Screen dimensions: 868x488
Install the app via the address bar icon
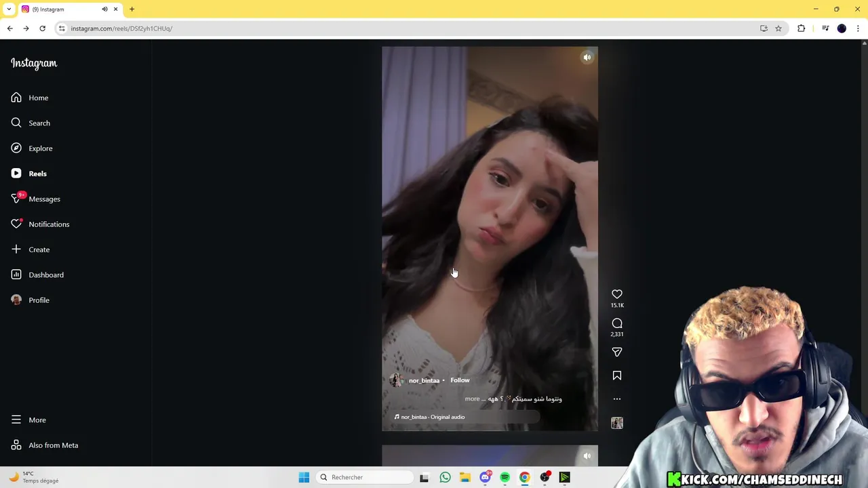click(x=764, y=28)
